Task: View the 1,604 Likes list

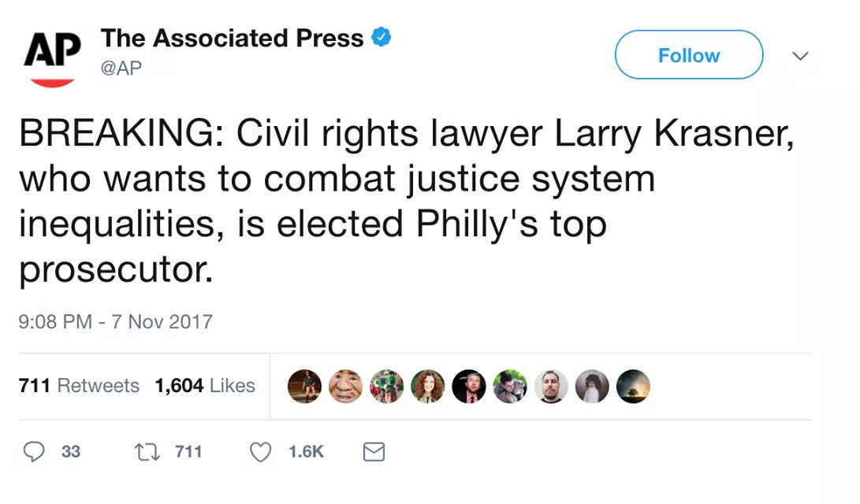Action: pos(205,386)
